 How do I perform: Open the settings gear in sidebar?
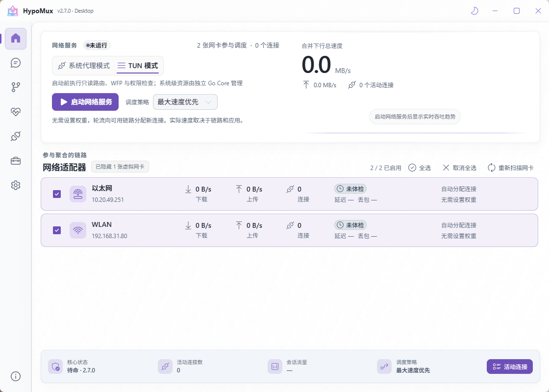click(x=16, y=185)
